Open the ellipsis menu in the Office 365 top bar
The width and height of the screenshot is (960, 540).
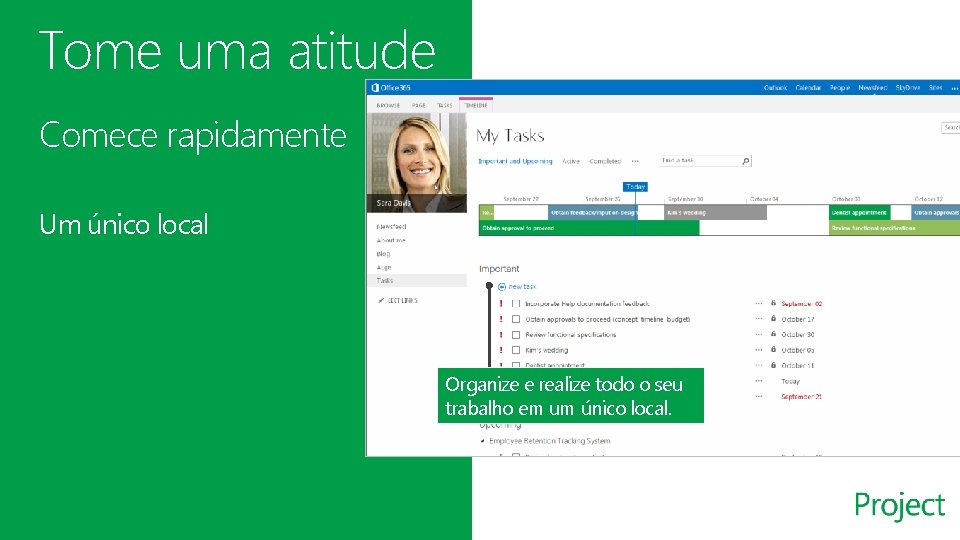(954, 89)
